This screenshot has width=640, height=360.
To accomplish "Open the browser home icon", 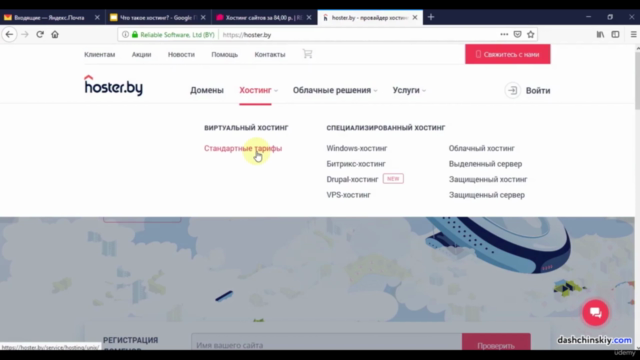I will [x=55, y=35].
